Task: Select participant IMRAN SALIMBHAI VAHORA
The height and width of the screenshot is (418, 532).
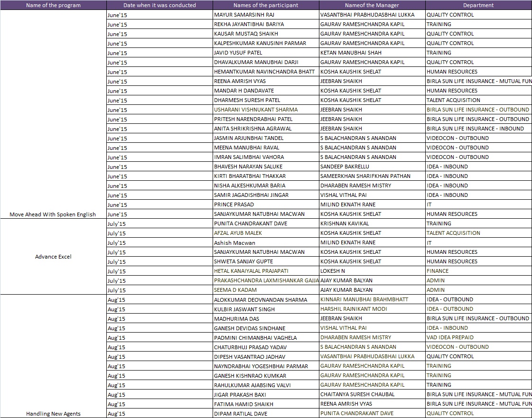Action: (266, 157)
